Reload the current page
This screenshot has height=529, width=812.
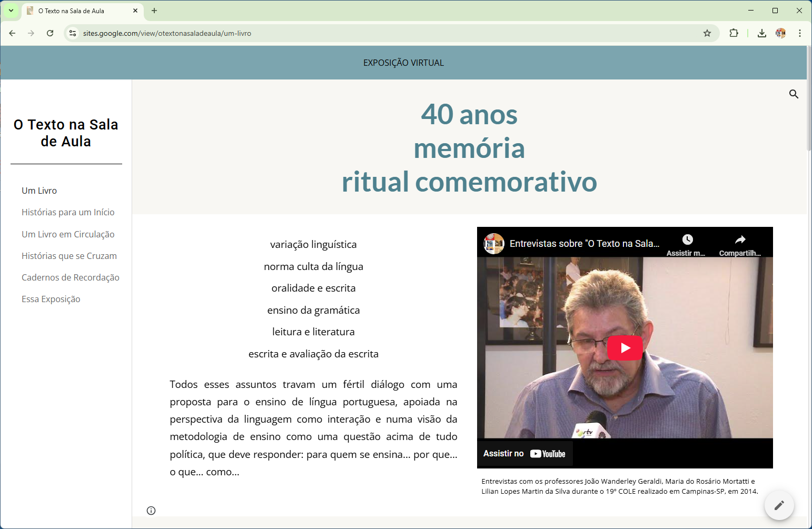[x=50, y=33]
